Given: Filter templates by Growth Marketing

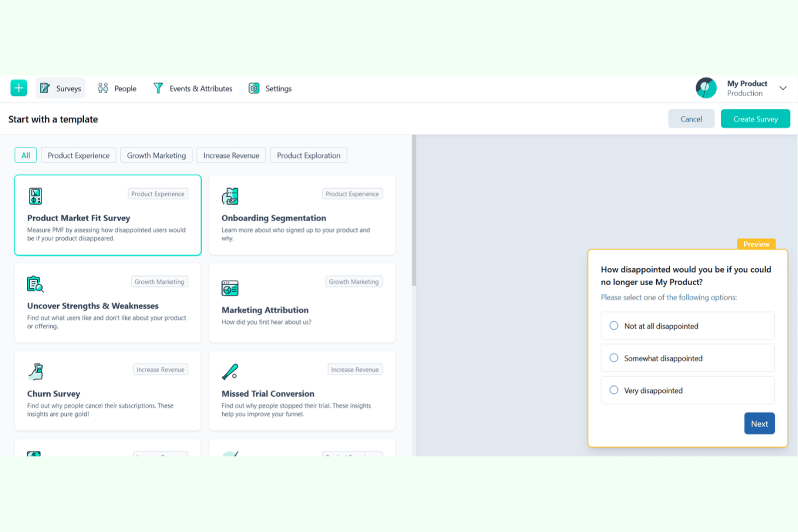Looking at the screenshot, I should pos(156,155).
